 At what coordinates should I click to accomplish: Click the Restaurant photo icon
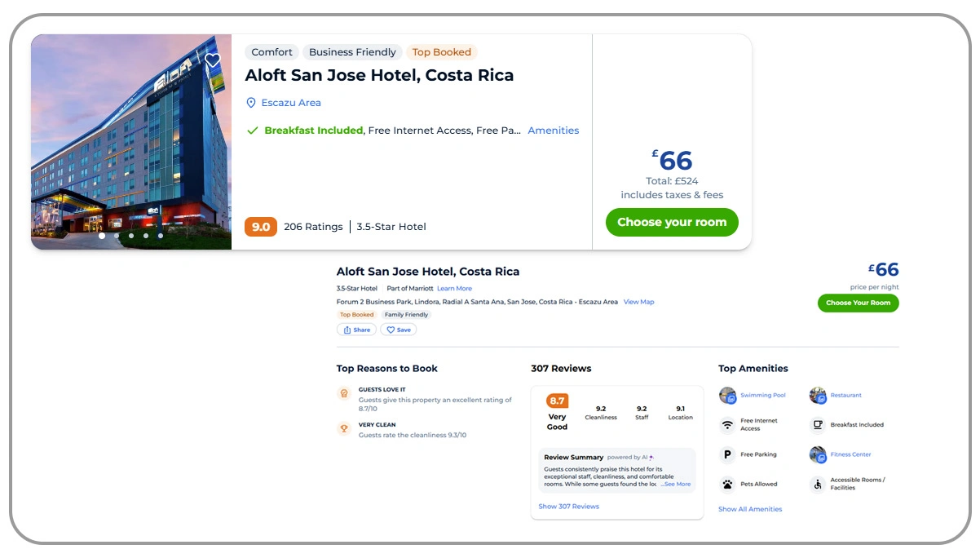coord(818,396)
